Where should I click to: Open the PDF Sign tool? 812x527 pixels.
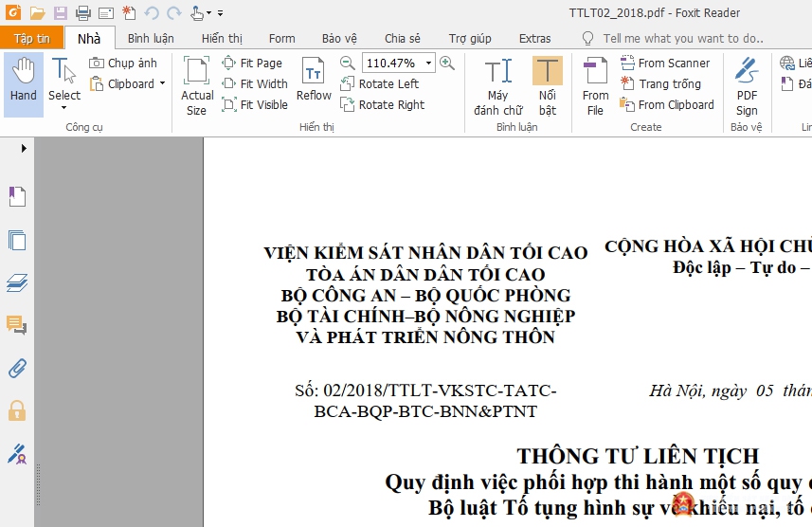click(747, 86)
